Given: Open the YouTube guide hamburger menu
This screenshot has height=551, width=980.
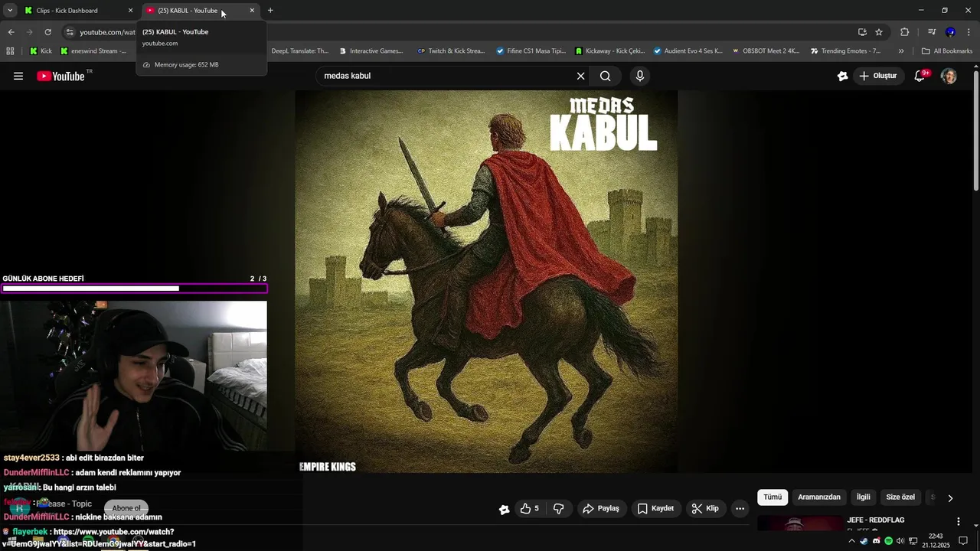Looking at the screenshot, I should pyautogui.click(x=18, y=76).
